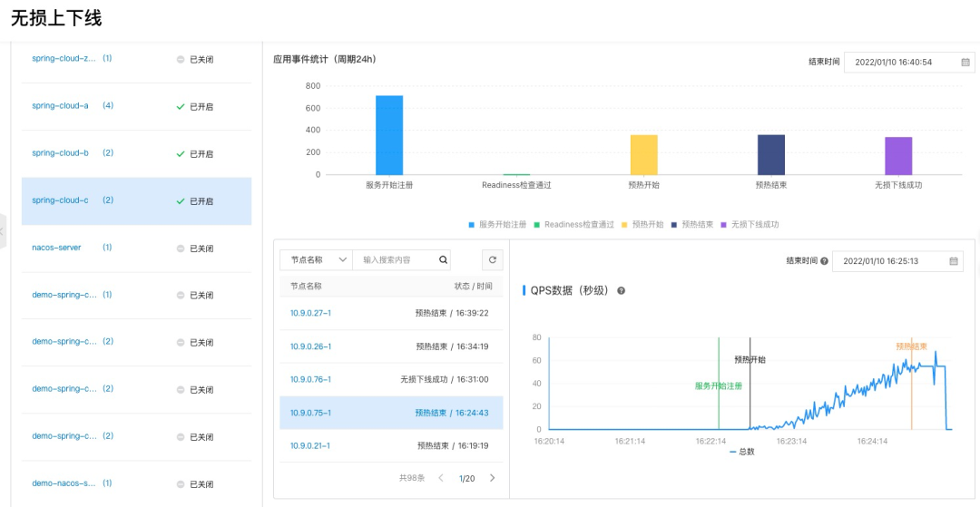
Task: Toggle 总数 legend in QPS chart
Action: tap(741, 452)
